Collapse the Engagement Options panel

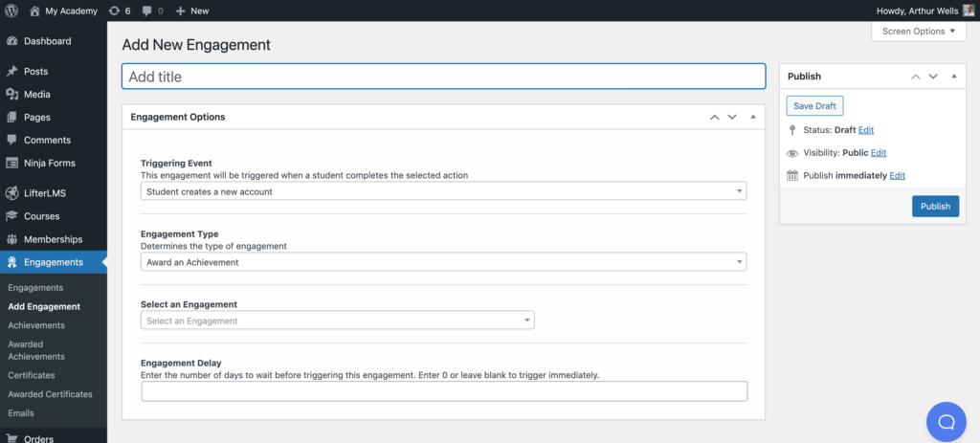(x=753, y=117)
